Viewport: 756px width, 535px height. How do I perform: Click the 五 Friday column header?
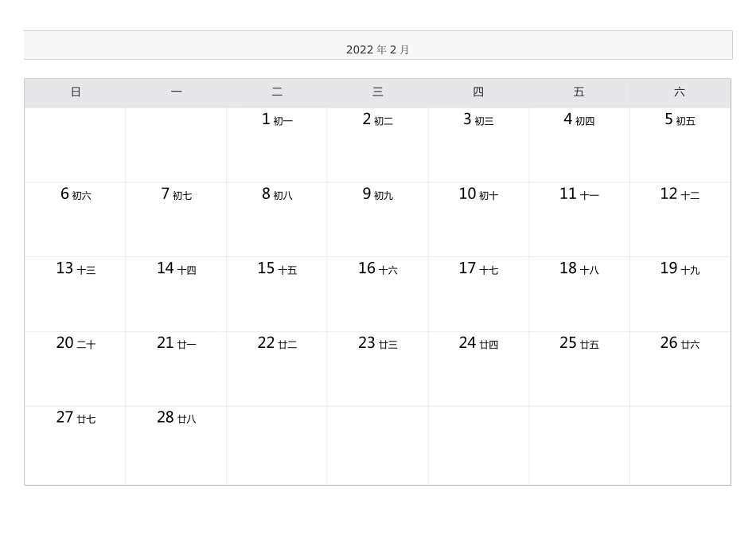click(579, 92)
